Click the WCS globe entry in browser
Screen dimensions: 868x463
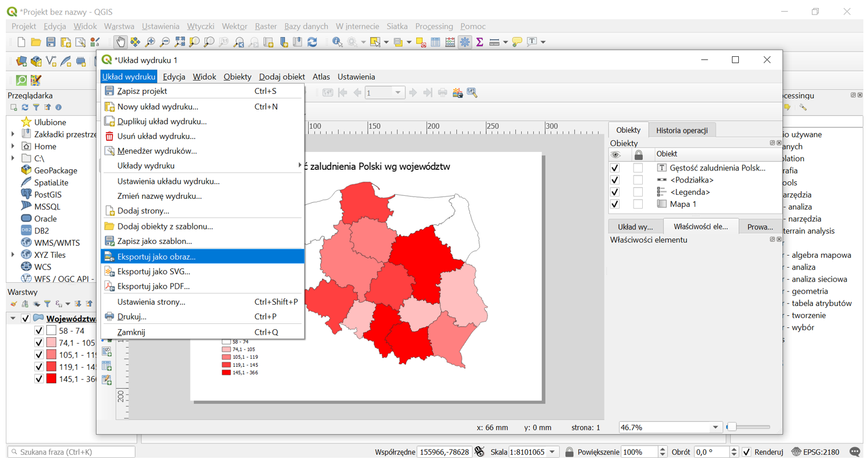click(x=36, y=267)
